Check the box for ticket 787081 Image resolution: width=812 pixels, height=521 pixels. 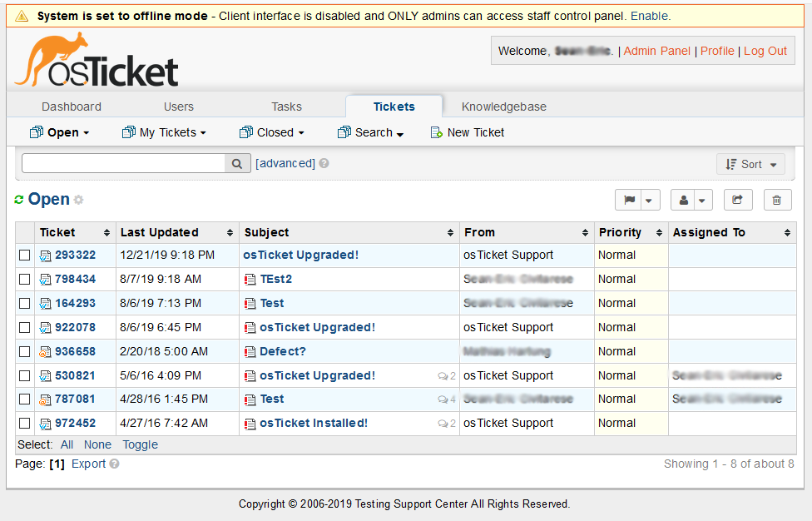point(24,399)
